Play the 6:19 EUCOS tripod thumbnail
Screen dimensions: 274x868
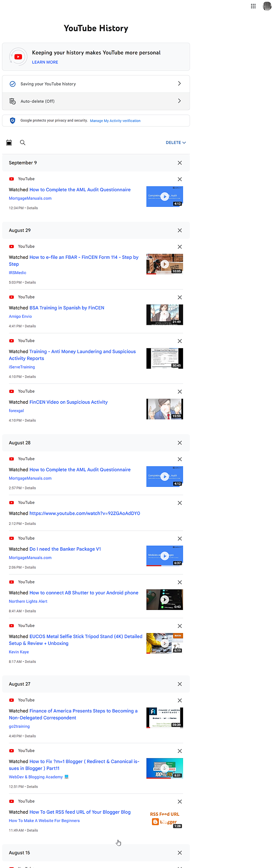(x=164, y=643)
